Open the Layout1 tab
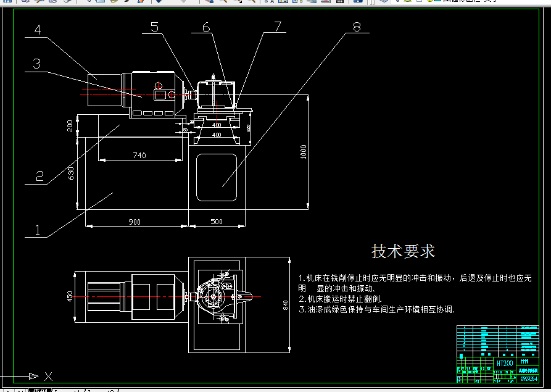The image size is (551, 392). [68, 390]
